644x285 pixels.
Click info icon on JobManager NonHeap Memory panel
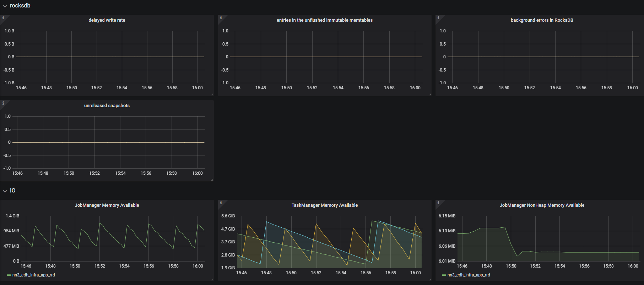[438, 202]
